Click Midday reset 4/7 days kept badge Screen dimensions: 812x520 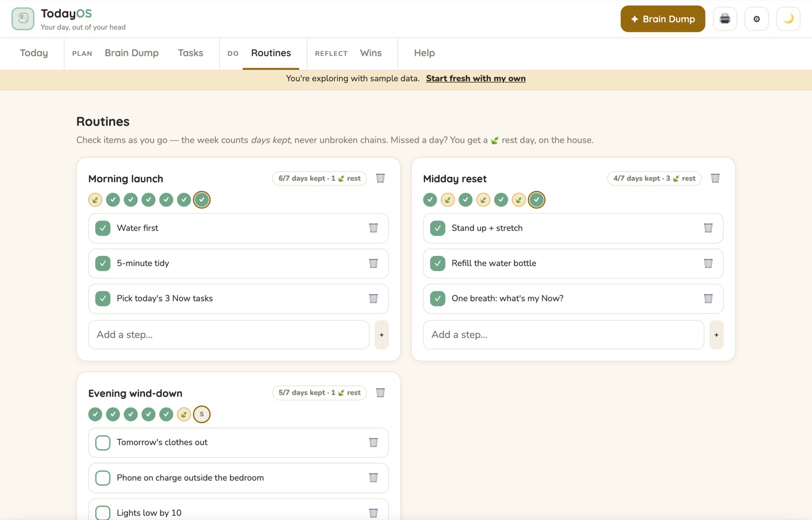click(x=654, y=179)
